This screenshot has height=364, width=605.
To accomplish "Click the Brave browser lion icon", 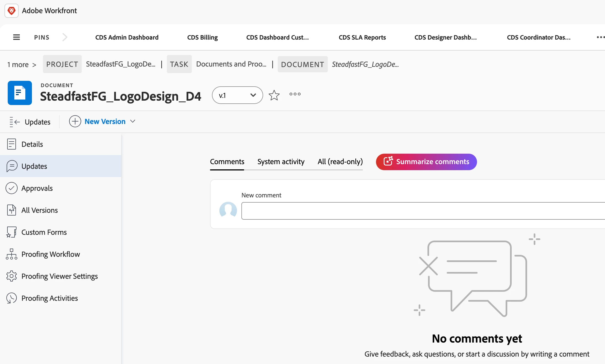I will click(12, 11).
